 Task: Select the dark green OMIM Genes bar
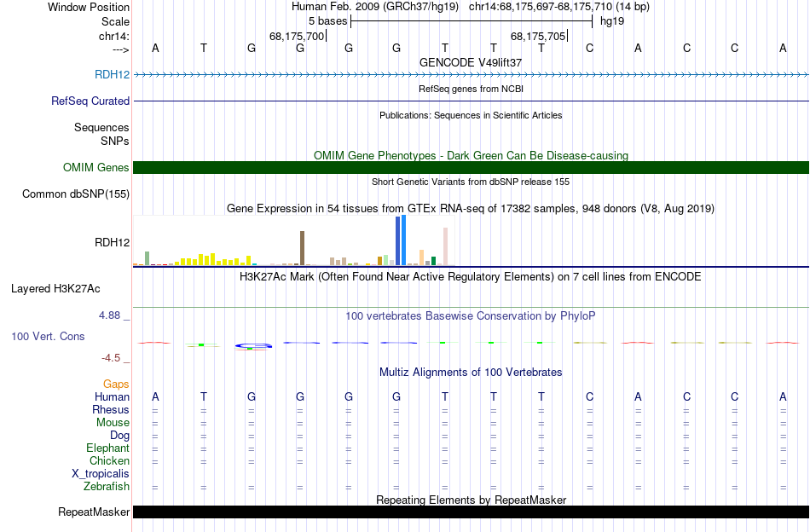[x=471, y=167]
